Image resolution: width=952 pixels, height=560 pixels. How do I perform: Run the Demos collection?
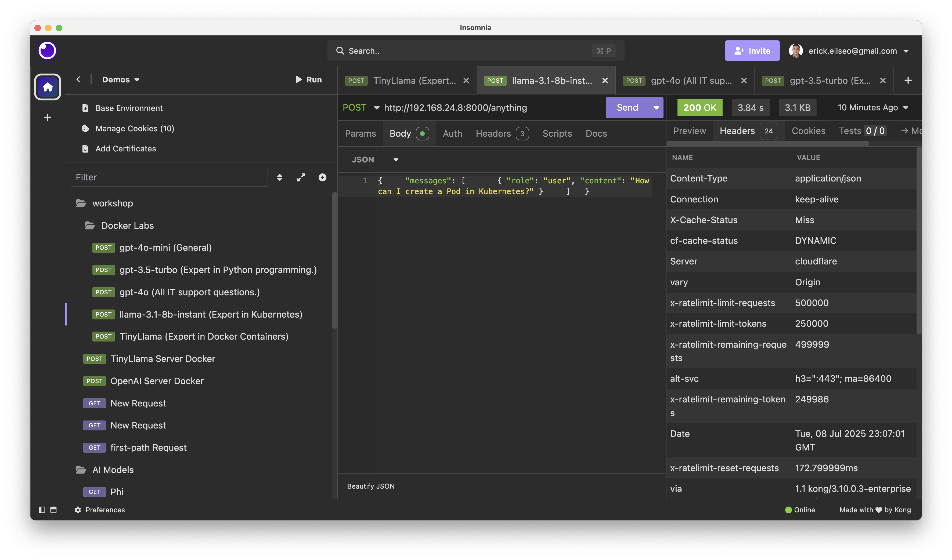click(x=309, y=80)
